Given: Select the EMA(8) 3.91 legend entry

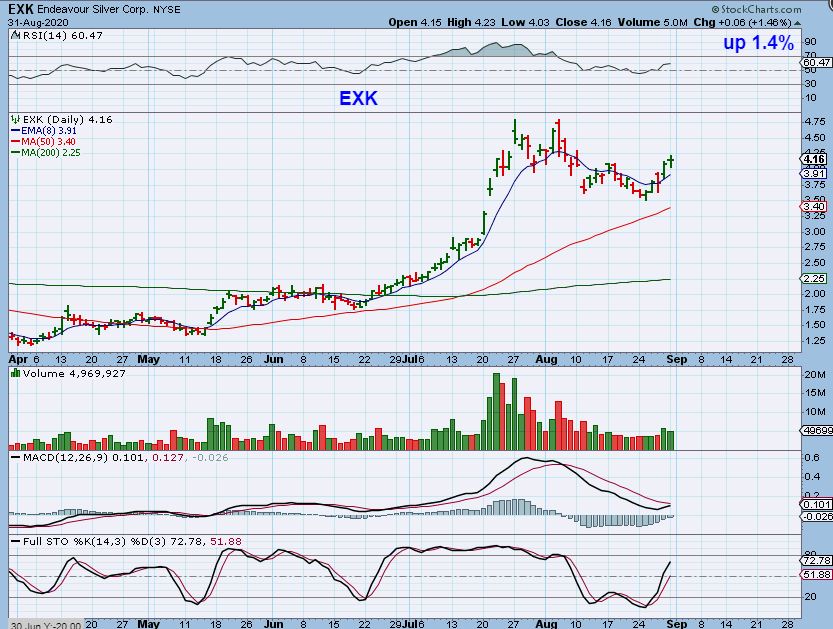Looking at the screenshot, I should click(x=48, y=131).
